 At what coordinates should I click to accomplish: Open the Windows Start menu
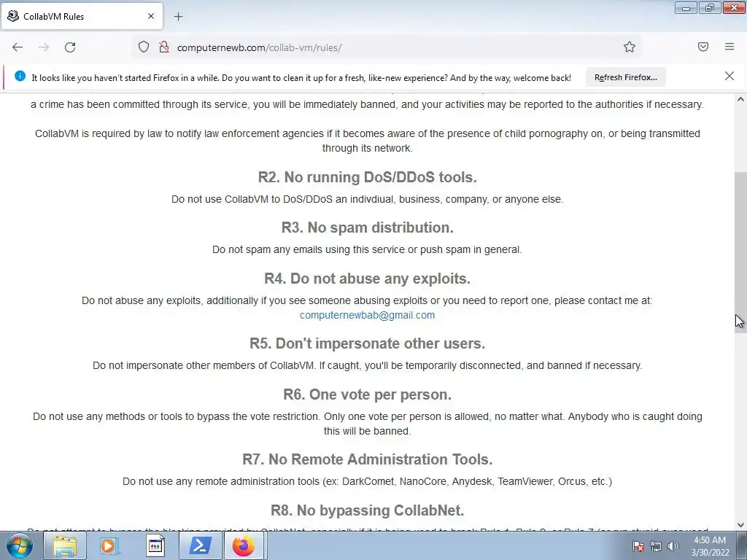pos(20,545)
